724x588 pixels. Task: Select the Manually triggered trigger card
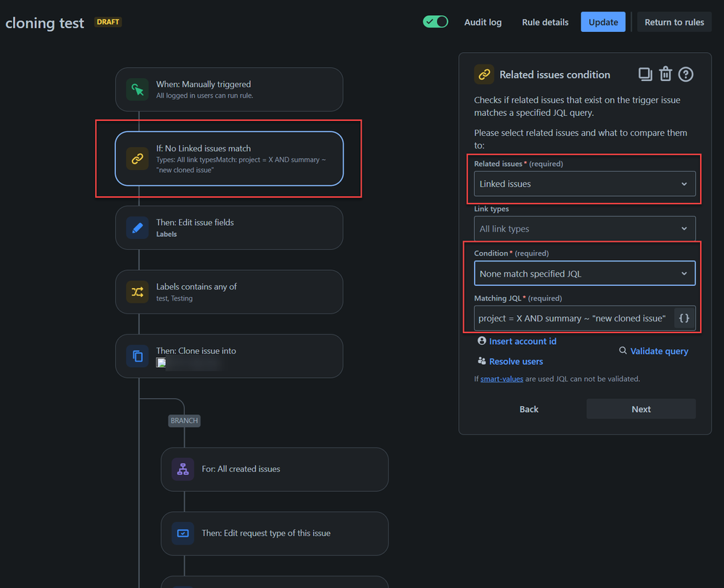click(229, 90)
